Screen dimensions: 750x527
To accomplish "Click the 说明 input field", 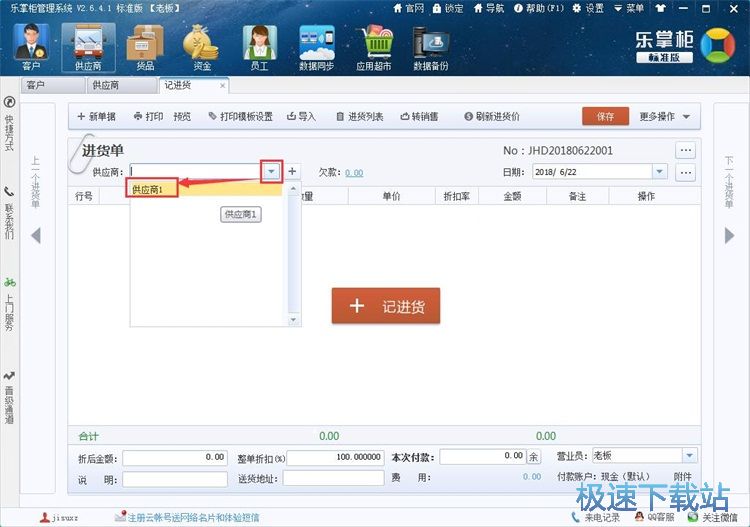I will coord(175,479).
